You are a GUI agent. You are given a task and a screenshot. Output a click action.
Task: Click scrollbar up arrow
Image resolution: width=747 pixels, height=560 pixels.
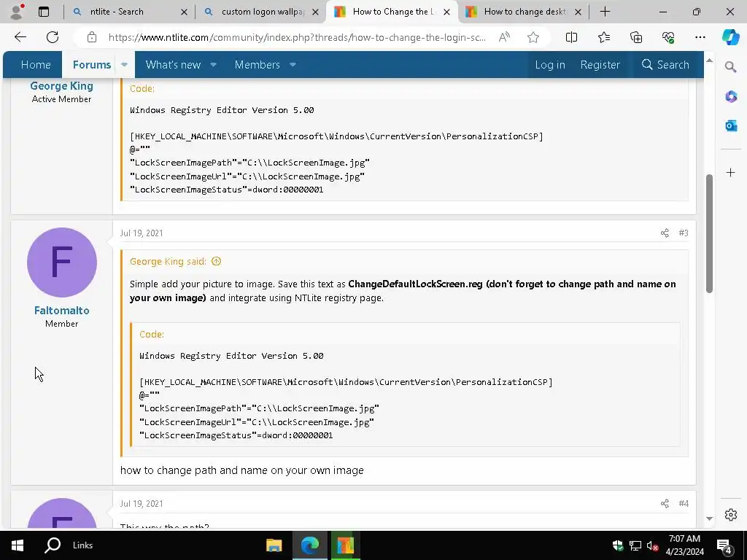pos(709,61)
